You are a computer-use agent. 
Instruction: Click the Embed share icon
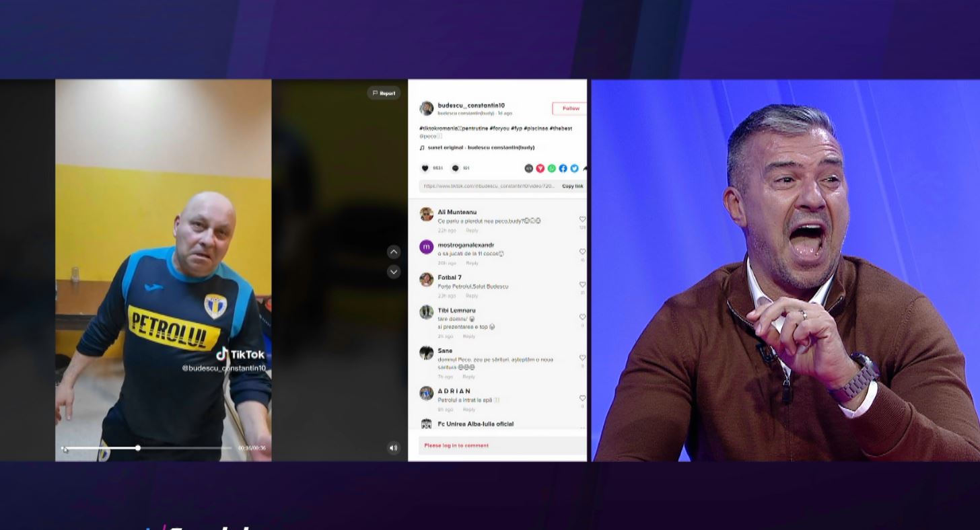point(528,168)
